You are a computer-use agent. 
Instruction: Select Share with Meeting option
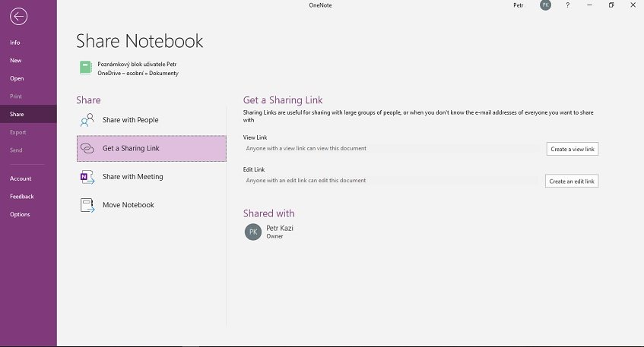[151, 177]
